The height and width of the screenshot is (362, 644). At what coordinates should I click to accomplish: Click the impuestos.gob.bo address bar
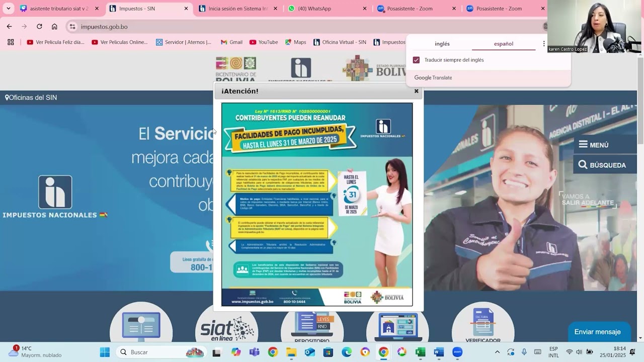tap(302, 27)
